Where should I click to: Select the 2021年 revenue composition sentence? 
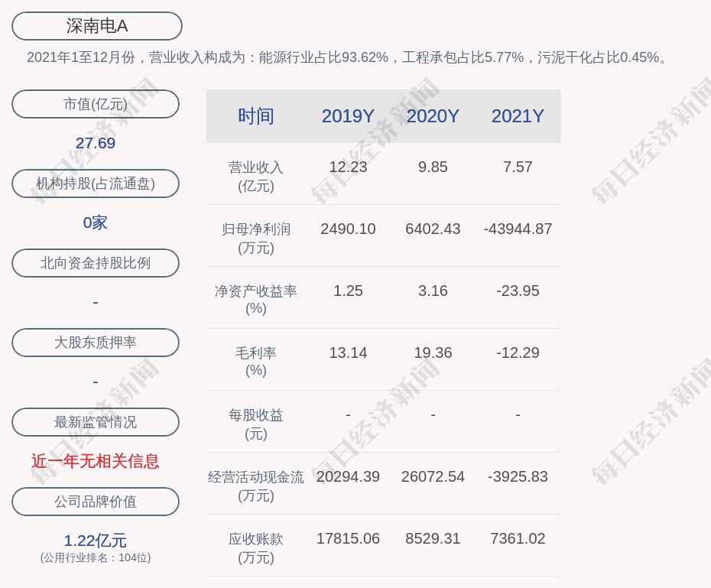pos(347,57)
